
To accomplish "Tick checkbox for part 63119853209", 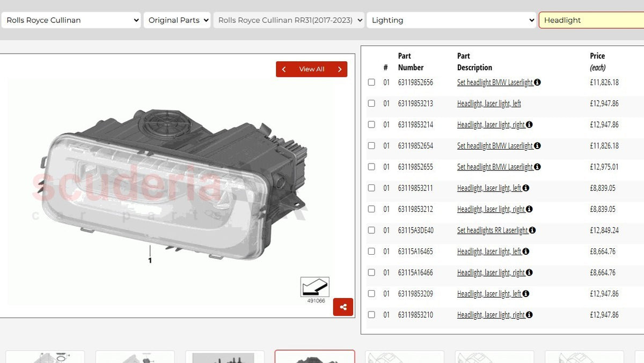I will pos(371,293).
